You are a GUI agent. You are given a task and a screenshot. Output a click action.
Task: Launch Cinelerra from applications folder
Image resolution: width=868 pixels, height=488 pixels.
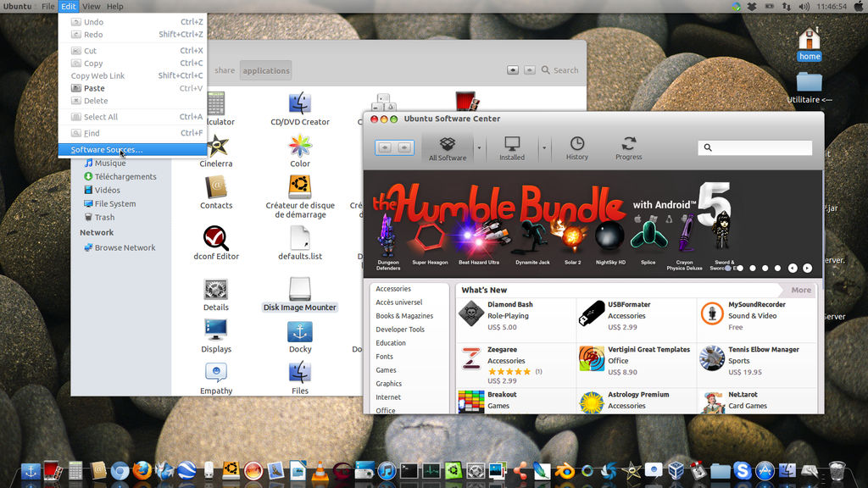pyautogui.click(x=216, y=151)
